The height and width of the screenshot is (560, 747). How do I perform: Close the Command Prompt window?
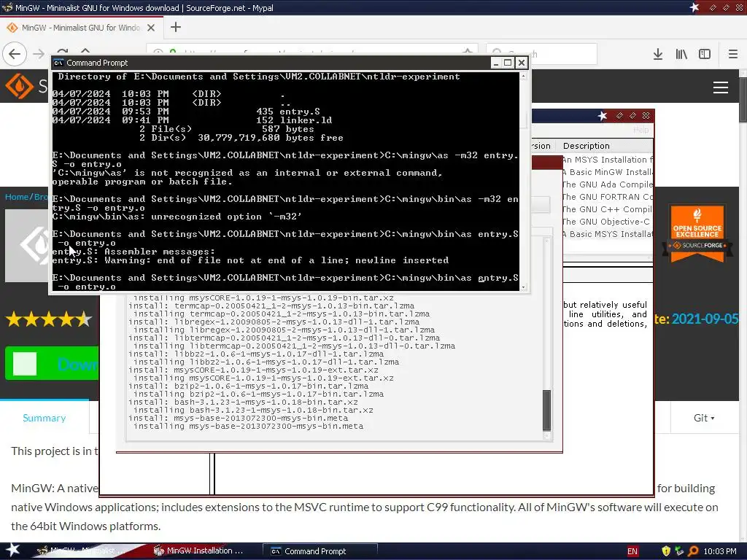pos(522,63)
